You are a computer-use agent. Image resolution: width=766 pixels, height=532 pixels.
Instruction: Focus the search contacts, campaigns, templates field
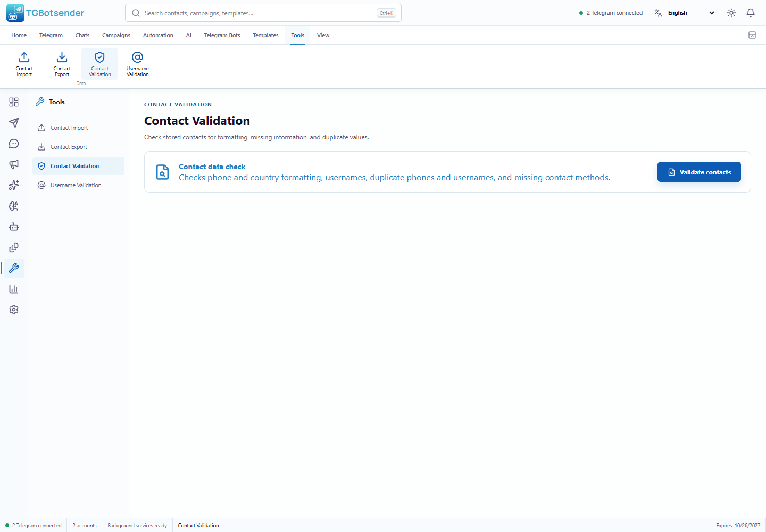(x=263, y=13)
